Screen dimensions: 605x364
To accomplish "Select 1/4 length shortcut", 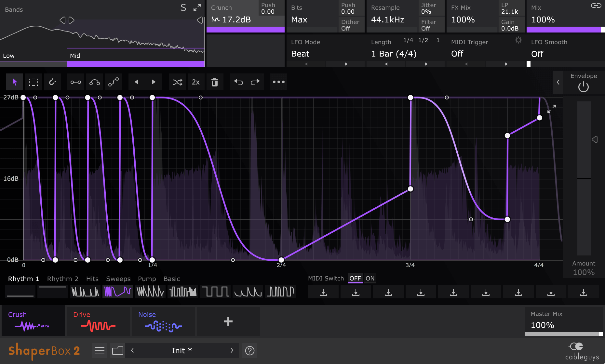I will point(408,40).
